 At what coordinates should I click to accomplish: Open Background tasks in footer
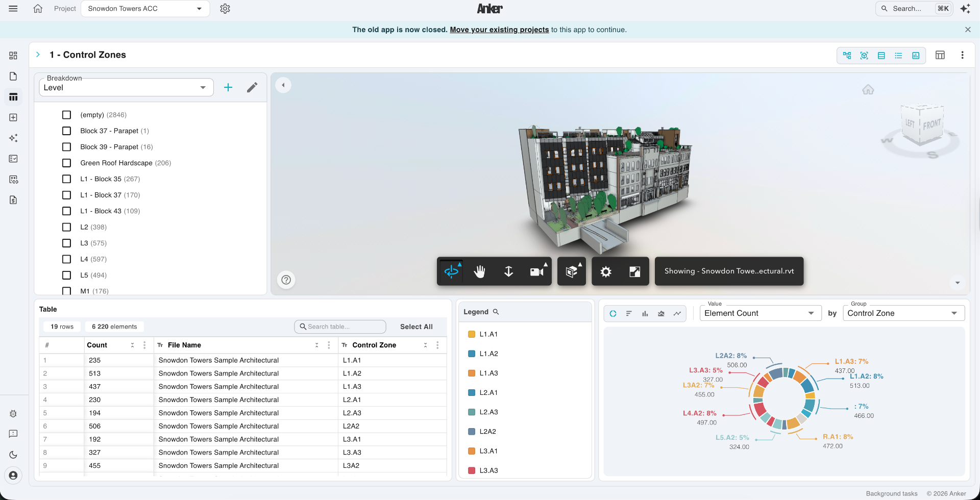pyautogui.click(x=892, y=493)
